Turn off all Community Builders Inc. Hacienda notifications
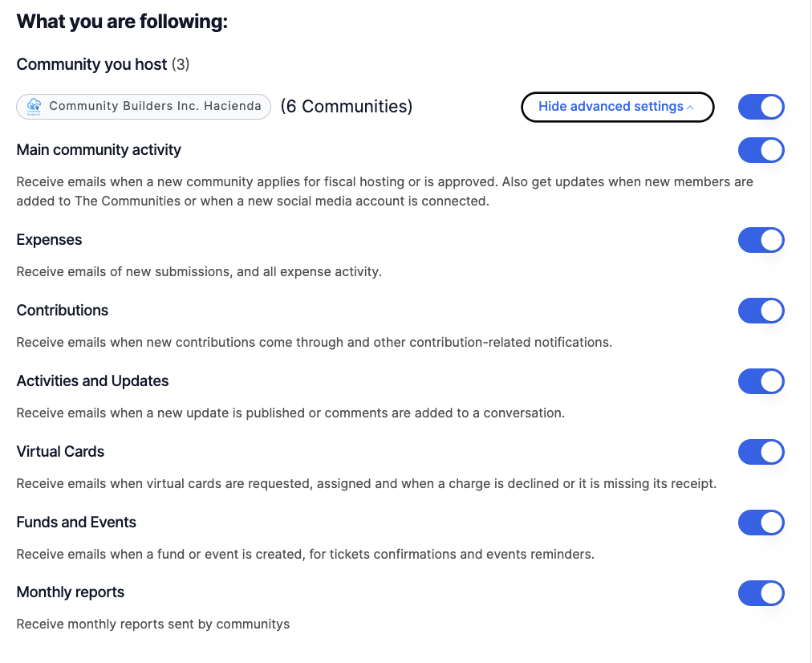The height and width of the screenshot is (663, 812). [761, 107]
